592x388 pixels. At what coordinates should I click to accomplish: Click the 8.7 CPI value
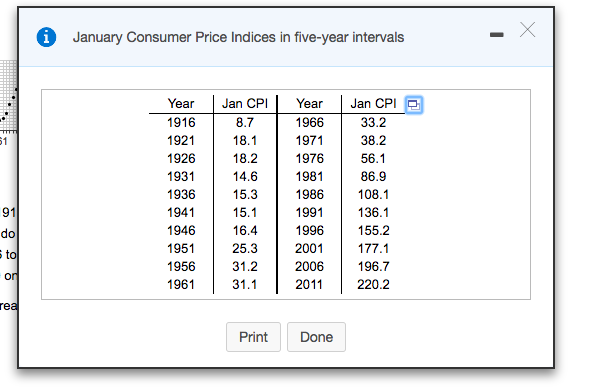coord(245,123)
